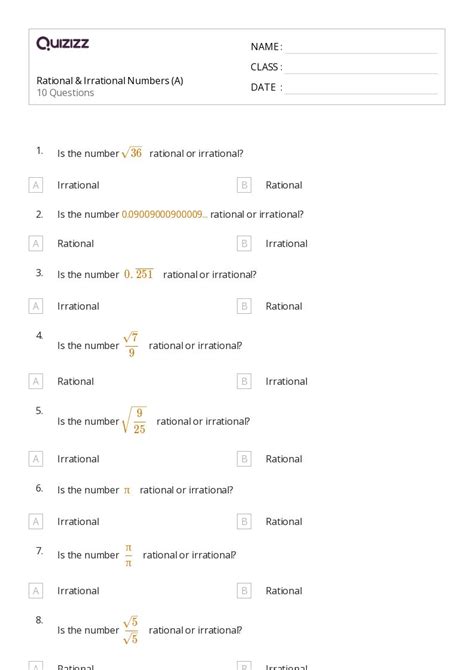Select B Rational for the pi question 6
Viewport: 474px width, 670px height.
(244, 521)
